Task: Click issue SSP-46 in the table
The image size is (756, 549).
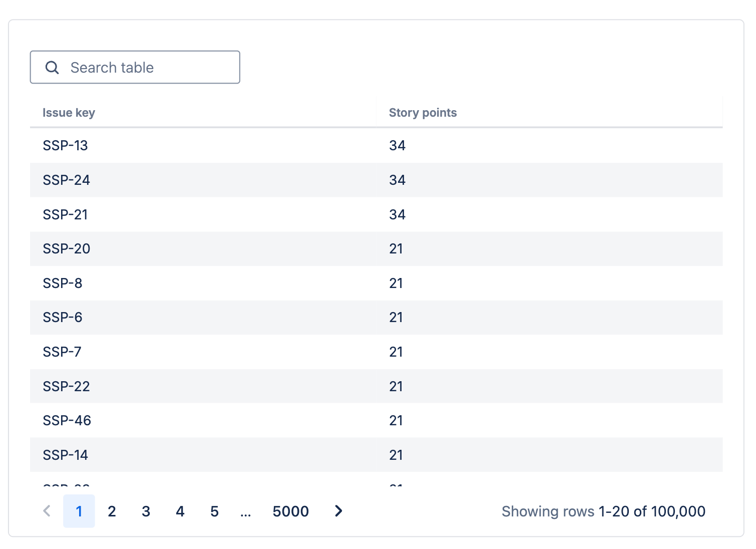Action: tap(67, 420)
